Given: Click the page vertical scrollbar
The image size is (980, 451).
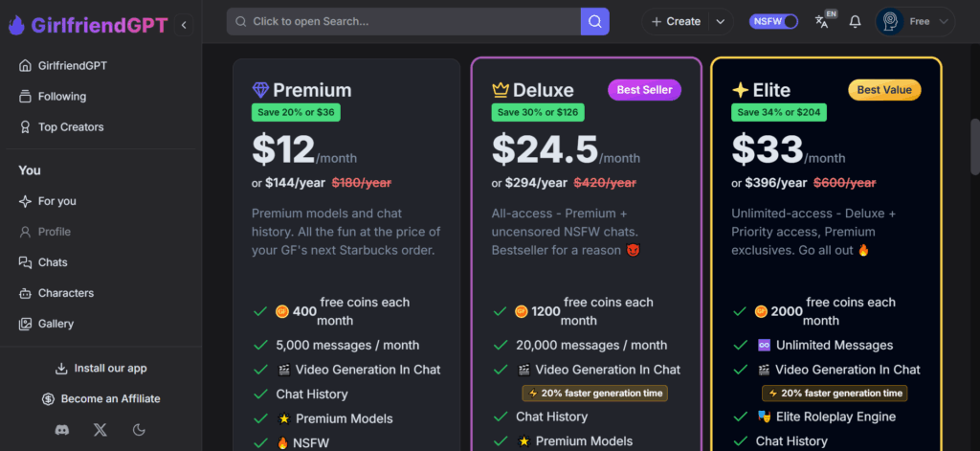Looking at the screenshot, I should click(974, 147).
